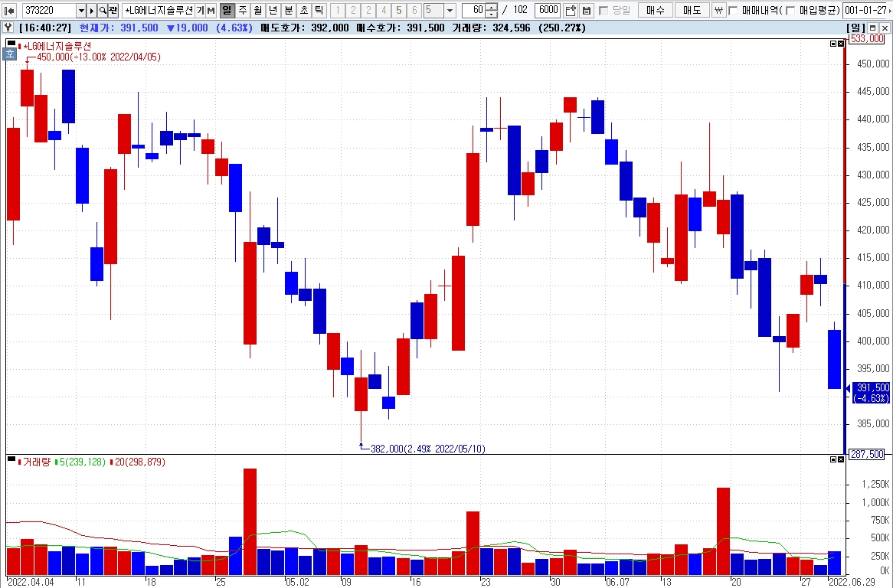Click the 매도호가 392,000 text
This screenshot has width=893, height=588.
pyautogui.click(x=305, y=28)
